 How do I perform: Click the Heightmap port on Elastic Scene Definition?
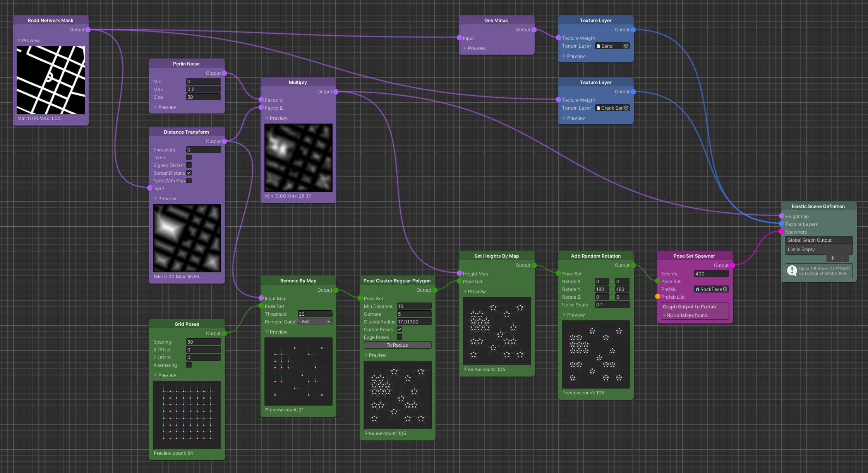[782, 216]
